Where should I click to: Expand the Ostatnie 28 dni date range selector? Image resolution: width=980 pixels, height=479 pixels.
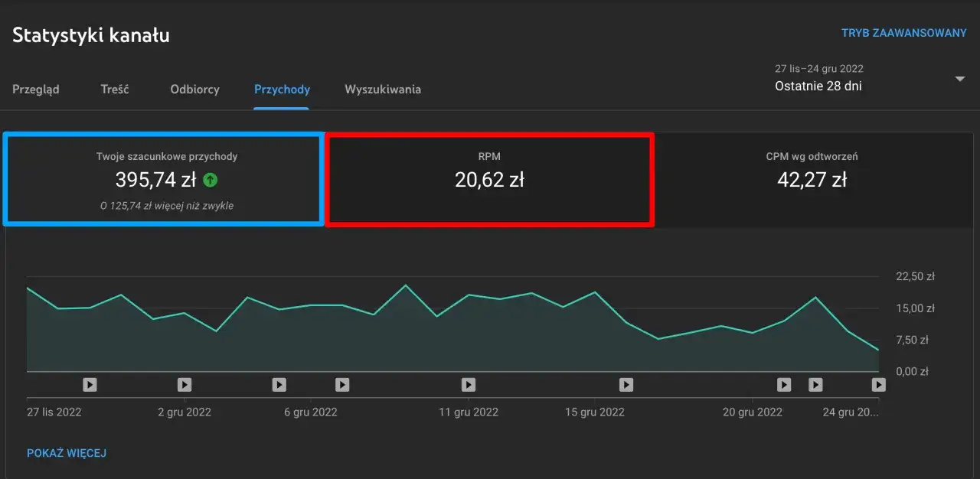point(818,85)
